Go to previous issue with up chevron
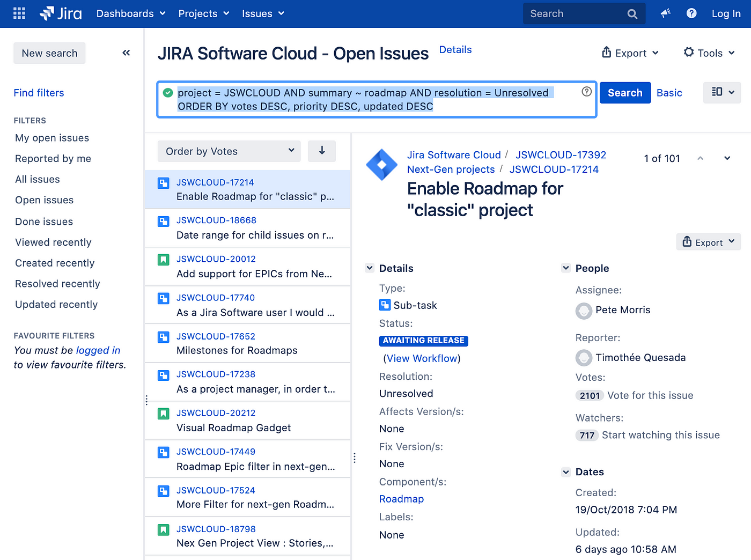 (700, 158)
